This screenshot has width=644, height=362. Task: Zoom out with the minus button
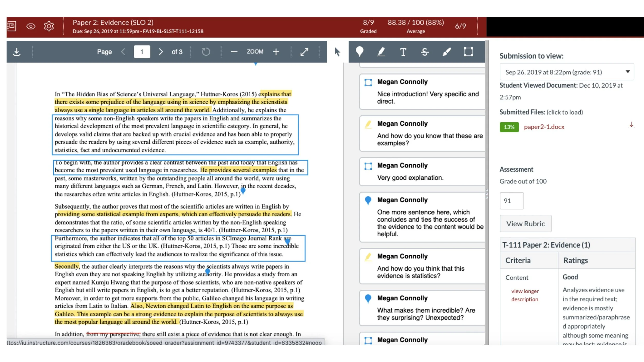click(x=234, y=52)
